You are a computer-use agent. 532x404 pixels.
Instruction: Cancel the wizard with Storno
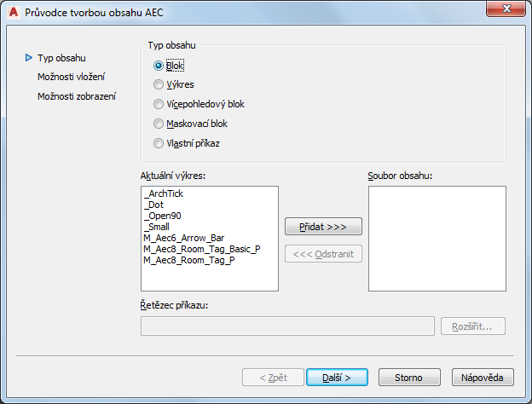point(409,377)
